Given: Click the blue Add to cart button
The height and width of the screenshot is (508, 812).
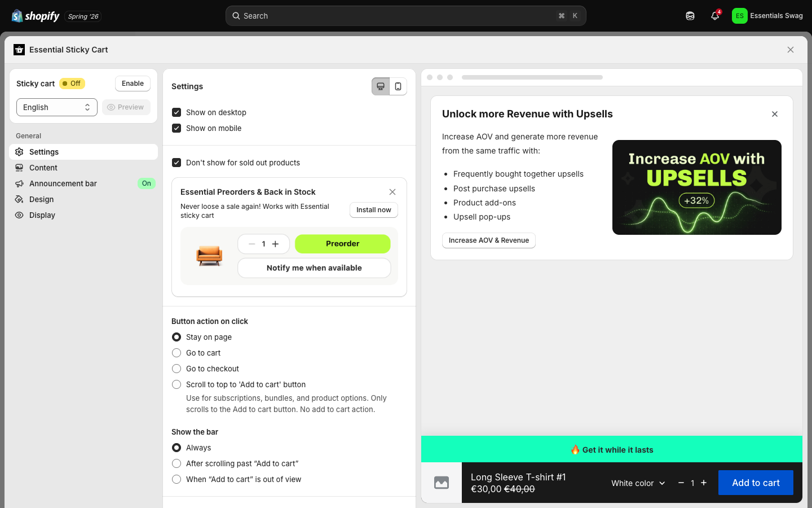Looking at the screenshot, I should [x=756, y=483].
